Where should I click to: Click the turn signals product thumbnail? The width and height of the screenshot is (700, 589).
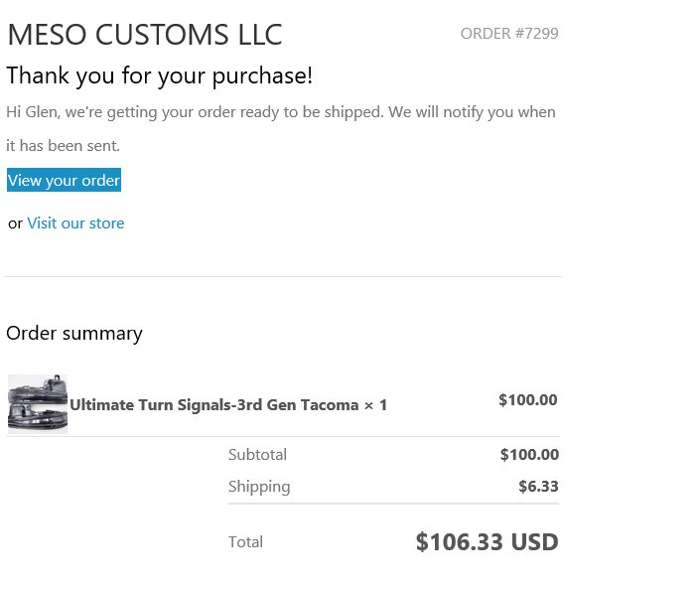point(38,404)
